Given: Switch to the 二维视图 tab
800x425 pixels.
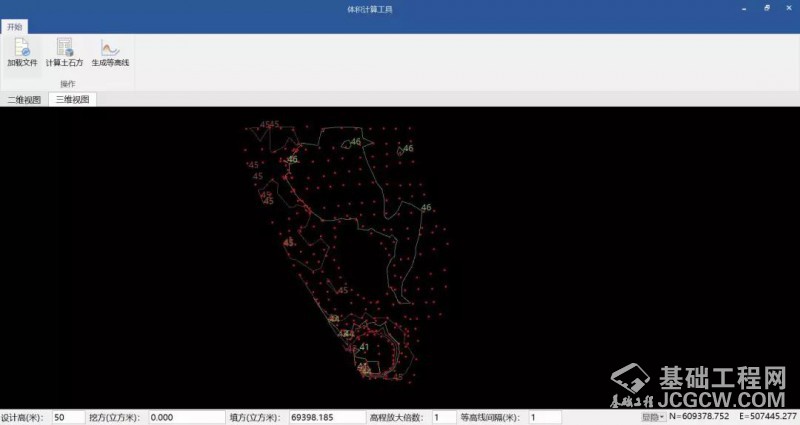Looking at the screenshot, I should (25, 100).
